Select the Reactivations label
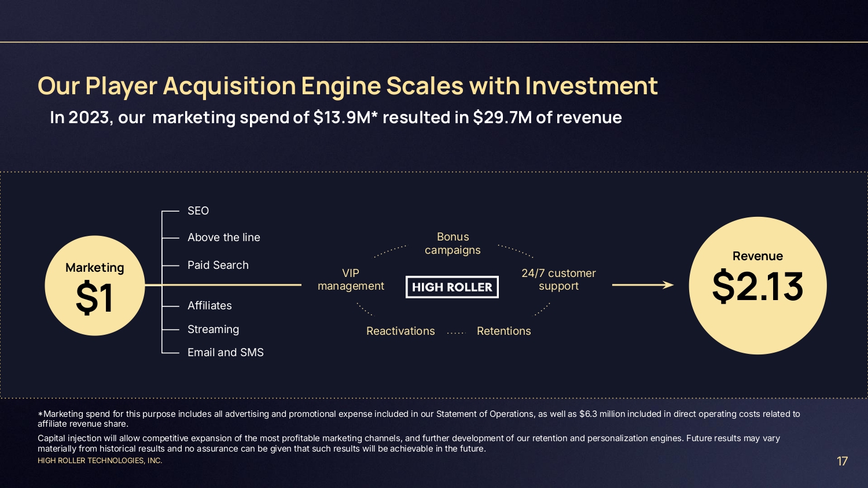The image size is (868, 488). [400, 331]
